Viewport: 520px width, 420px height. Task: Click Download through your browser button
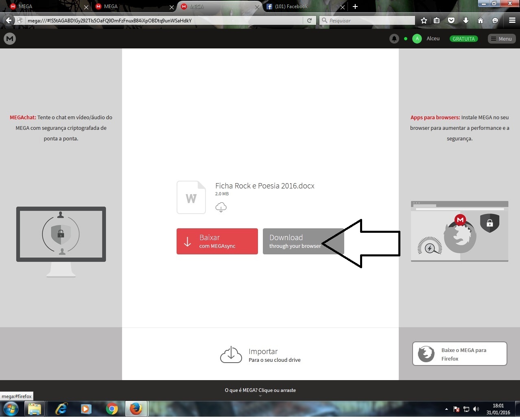tap(303, 241)
